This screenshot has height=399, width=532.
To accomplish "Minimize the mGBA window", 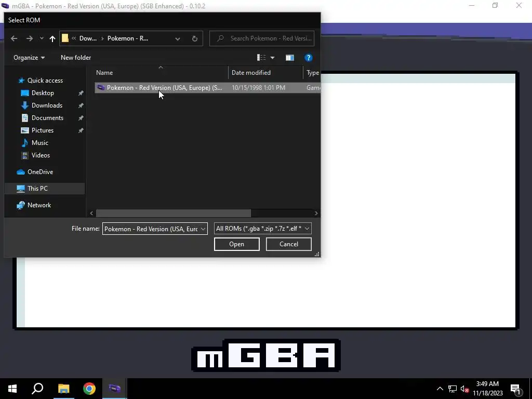I will click(x=472, y=5).
